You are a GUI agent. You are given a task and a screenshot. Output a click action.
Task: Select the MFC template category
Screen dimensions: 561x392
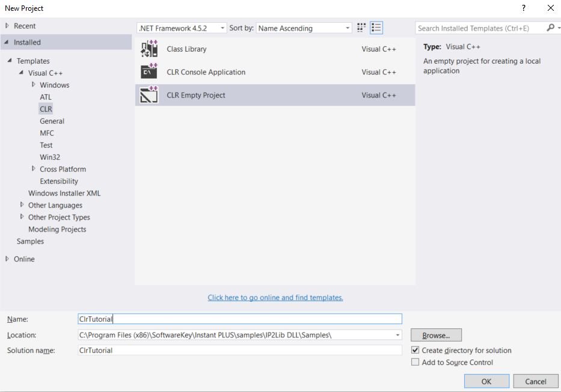47,133
